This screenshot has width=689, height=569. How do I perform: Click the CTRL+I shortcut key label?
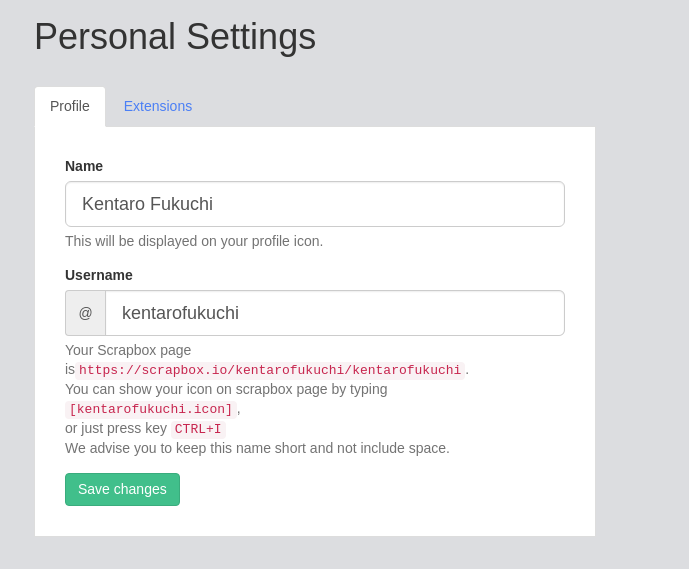198,429
